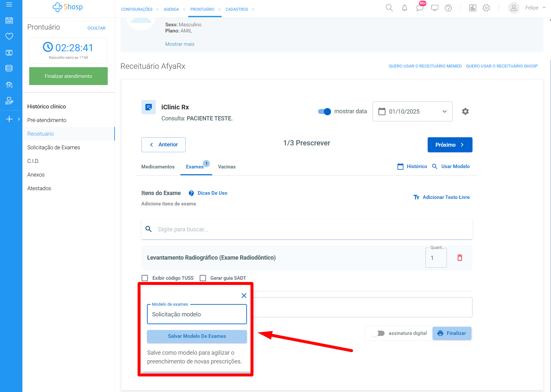Open the date dropdown showing 01/10/2025
Viewport: 551px width, 392px height.
[x=412, y=111]
